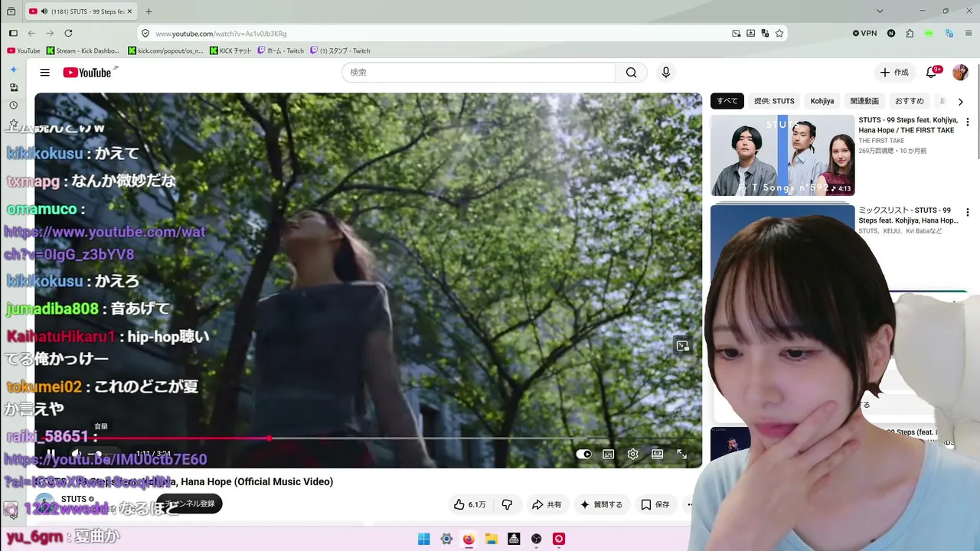Click the 作成 create button
The height and width of the screenshot is (551, 980).
point(893,73)
